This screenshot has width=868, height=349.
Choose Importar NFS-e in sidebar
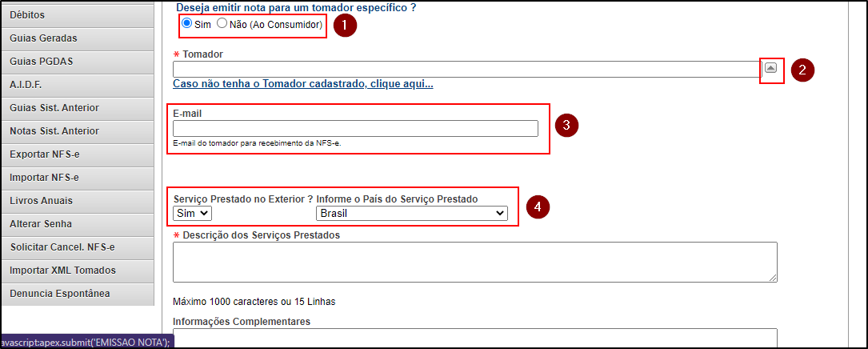[x=77, y=178]
